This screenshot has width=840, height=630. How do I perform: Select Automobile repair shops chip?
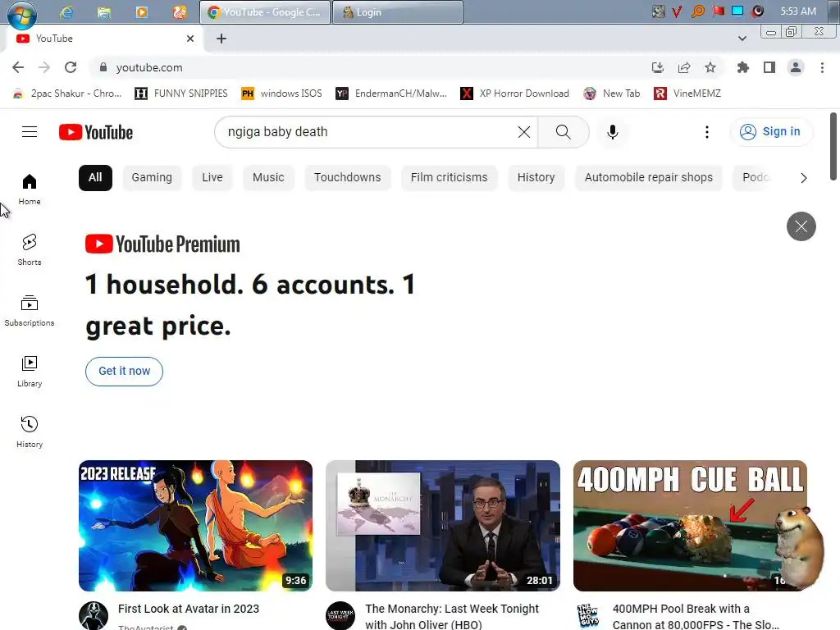[648, 177]
